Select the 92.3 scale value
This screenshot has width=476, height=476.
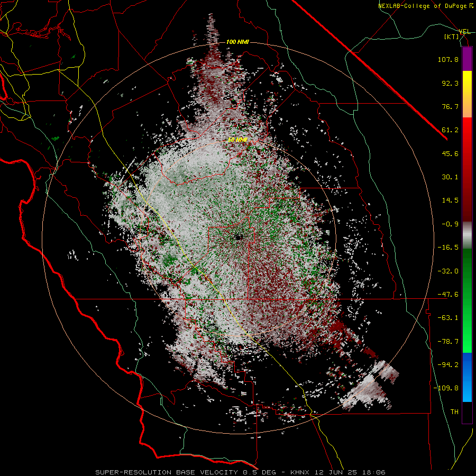(x=450, y=83)
